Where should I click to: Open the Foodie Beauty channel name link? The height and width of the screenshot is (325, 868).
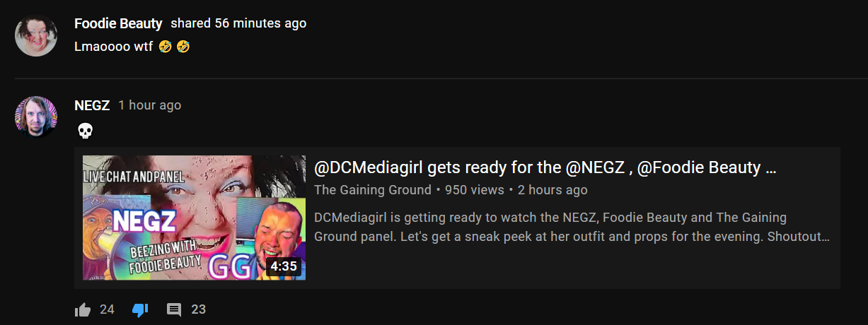point(118,23)
